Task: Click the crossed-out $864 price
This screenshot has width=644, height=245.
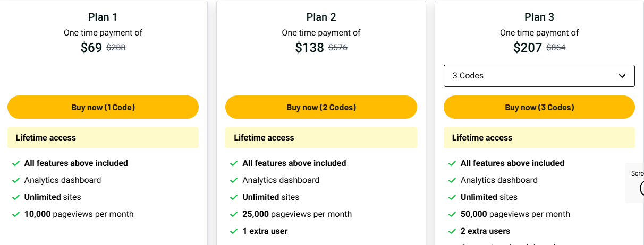Action: (556, 47)
